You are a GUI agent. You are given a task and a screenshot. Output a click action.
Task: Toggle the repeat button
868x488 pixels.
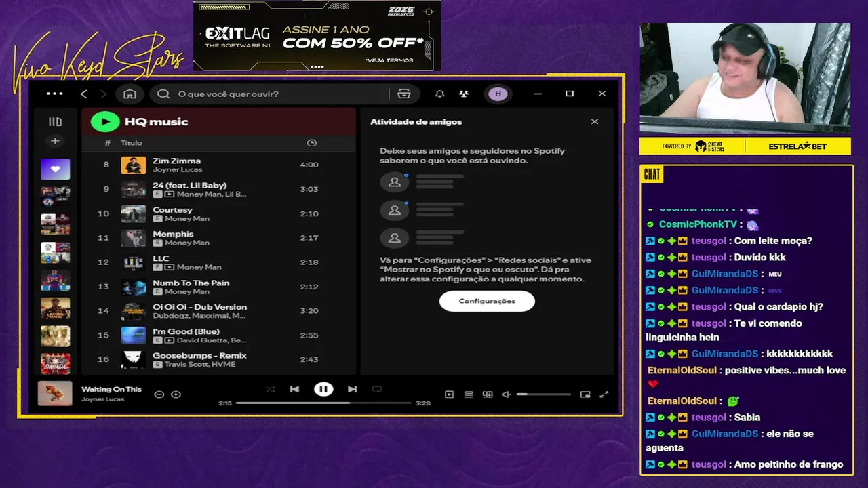click(x=377, y=389)
